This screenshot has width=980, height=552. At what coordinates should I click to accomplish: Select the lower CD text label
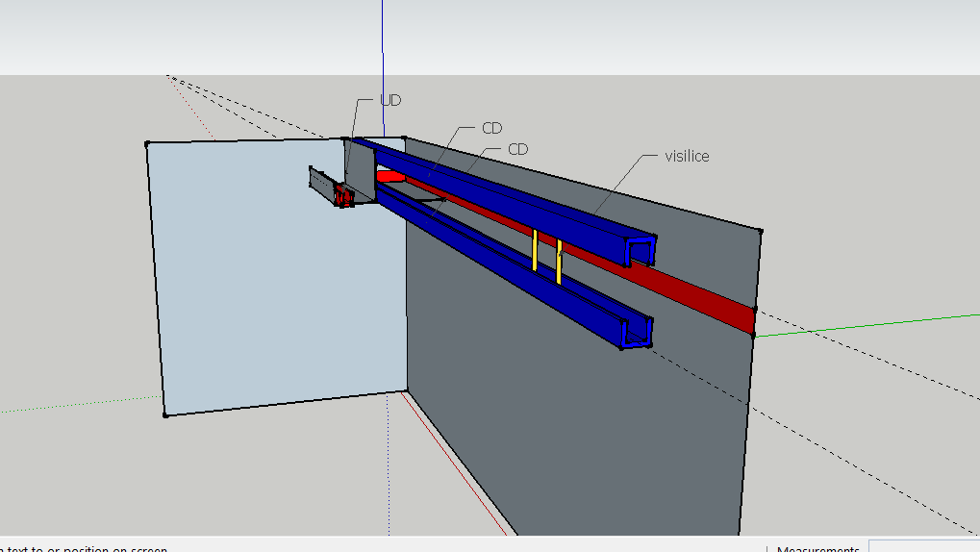pyautogui.click(x=517, y=149)
